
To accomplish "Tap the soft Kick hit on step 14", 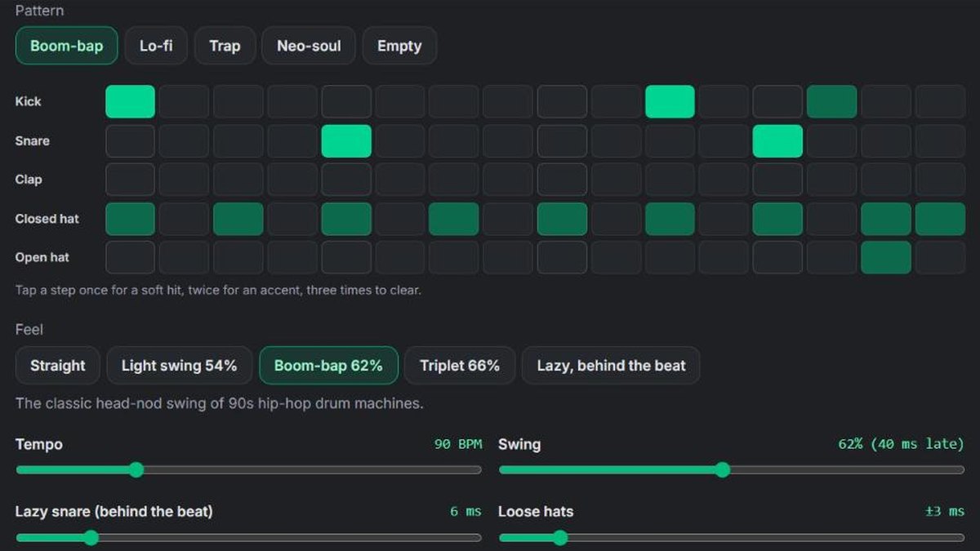I will (831, 102).
